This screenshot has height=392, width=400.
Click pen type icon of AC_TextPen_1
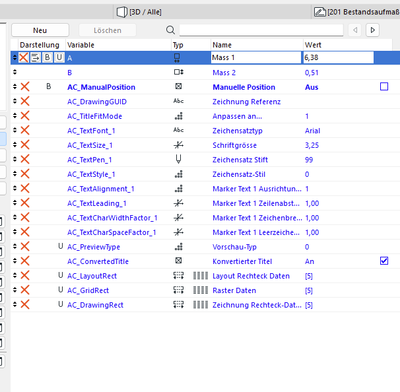[178, 159]
